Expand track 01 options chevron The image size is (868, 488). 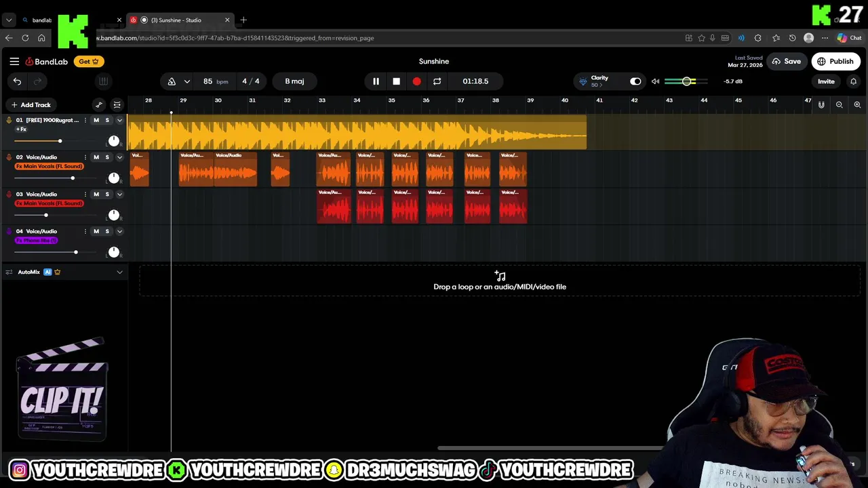[119, 121]
